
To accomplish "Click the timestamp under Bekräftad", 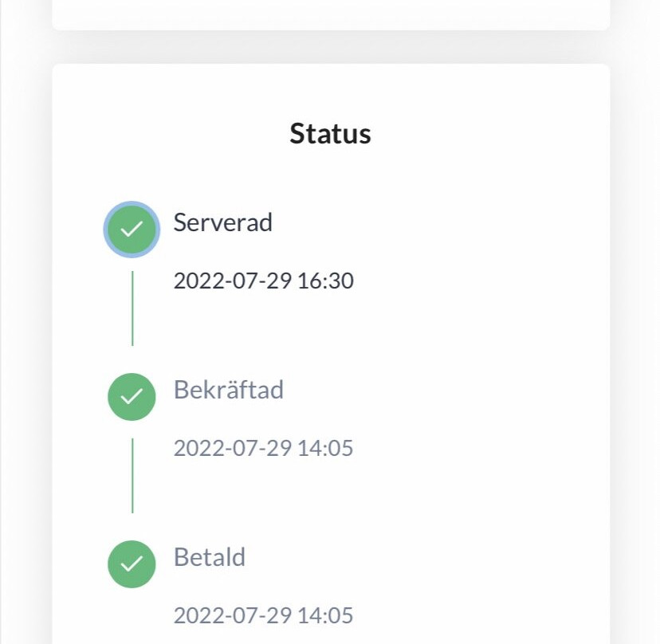I will coord(264,448).
